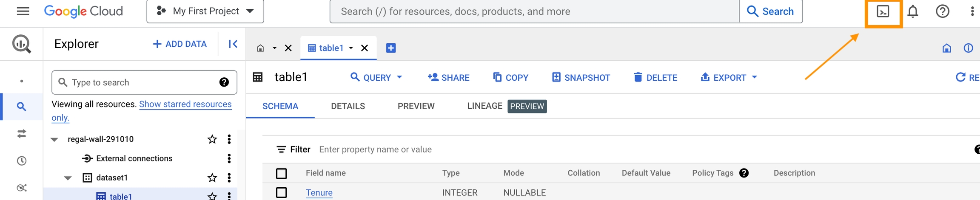Open the main navigation hamburger menu
The height and width of the screenshot is (200, 980).
[23, 11]
